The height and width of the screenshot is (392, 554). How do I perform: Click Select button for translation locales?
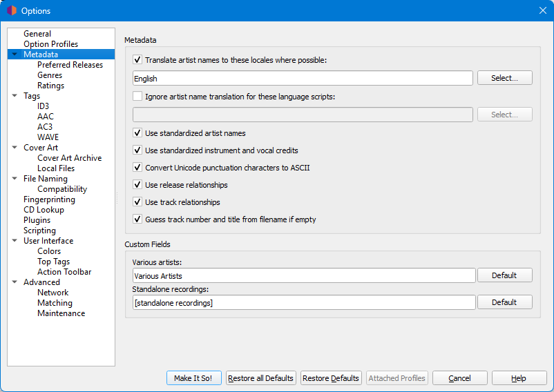(x=504, y=77)
